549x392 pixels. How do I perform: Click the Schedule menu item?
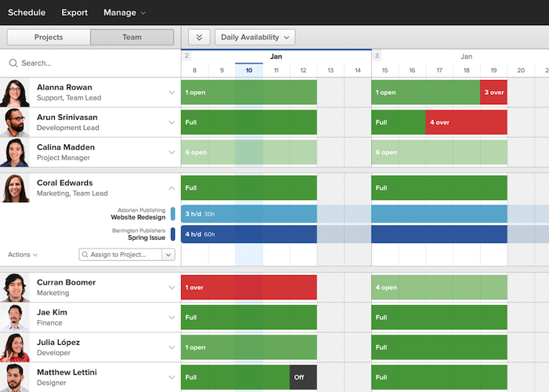pyautogui.click(x=27, y=13)
